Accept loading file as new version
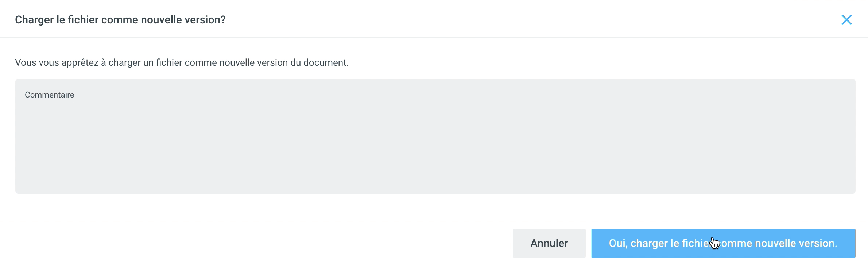 pos(723,243)
